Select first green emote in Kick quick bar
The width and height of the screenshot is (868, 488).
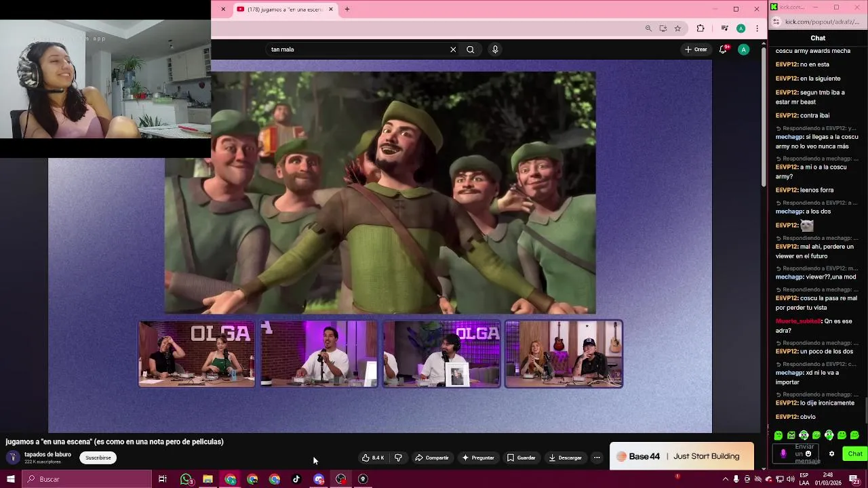(x=778, y=435)
